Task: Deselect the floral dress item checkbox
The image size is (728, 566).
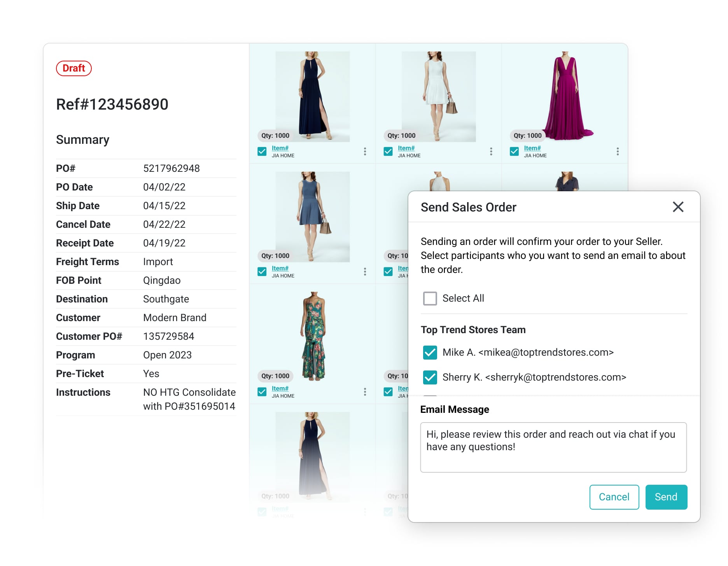Action: [x=262, y=391]
